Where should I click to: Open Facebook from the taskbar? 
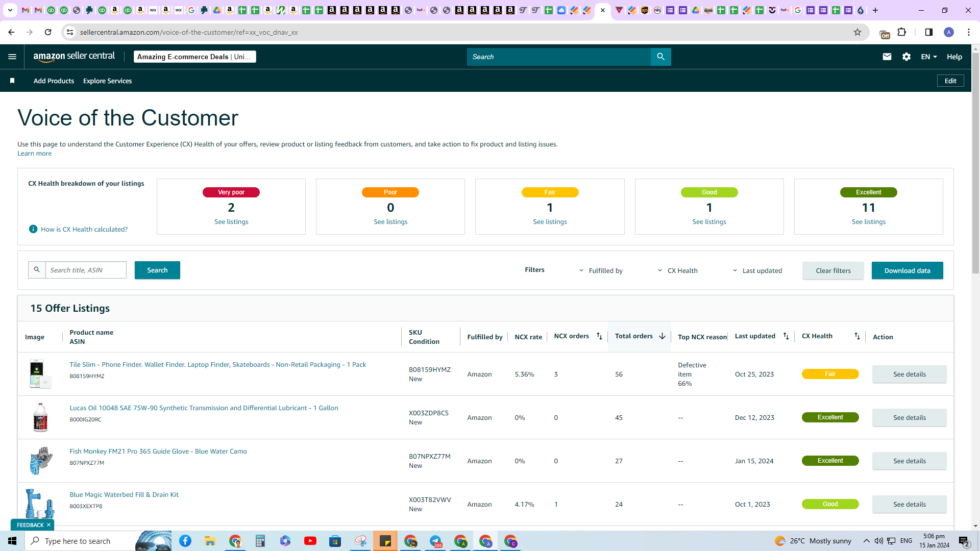click(x=185, y=541)
